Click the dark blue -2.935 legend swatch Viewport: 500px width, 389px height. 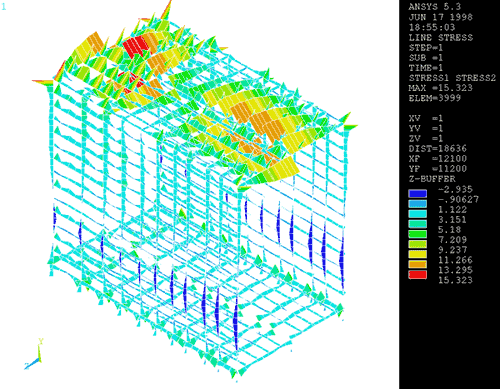pos(418,194)
